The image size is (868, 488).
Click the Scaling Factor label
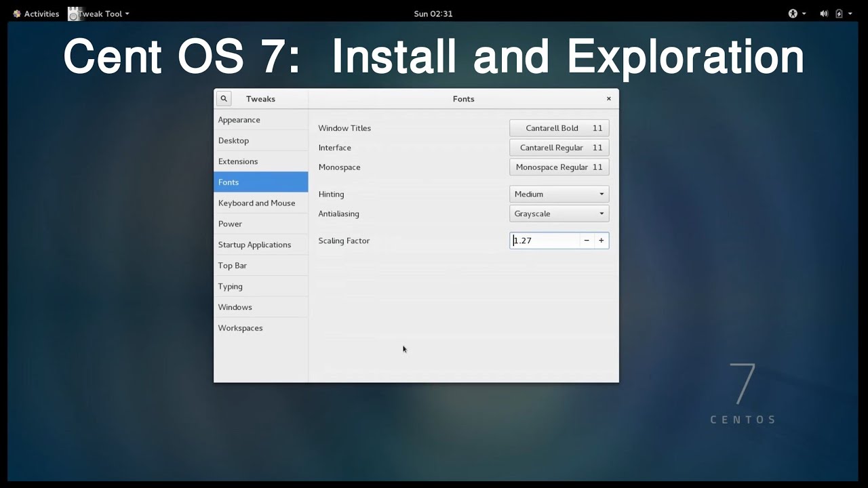pyautogui.click(x=344, y=241)
